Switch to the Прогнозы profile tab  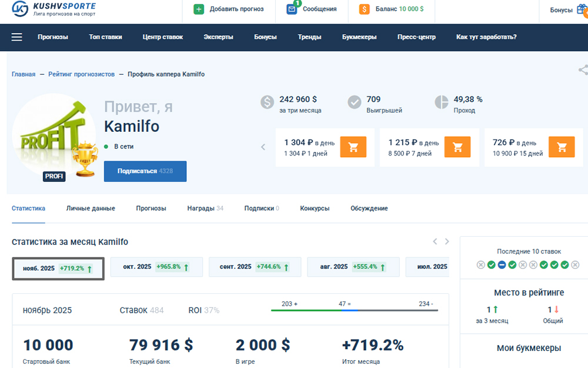tap(151, 208)
